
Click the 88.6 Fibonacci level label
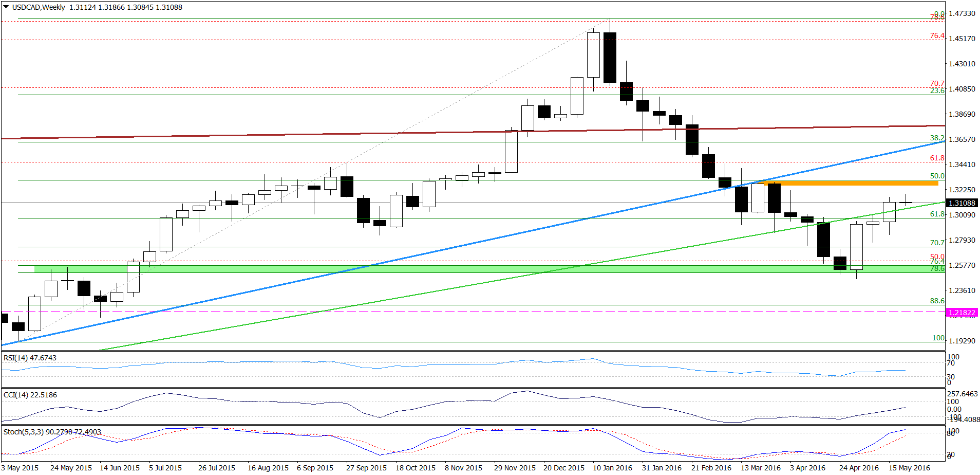(x=937, y=301)
